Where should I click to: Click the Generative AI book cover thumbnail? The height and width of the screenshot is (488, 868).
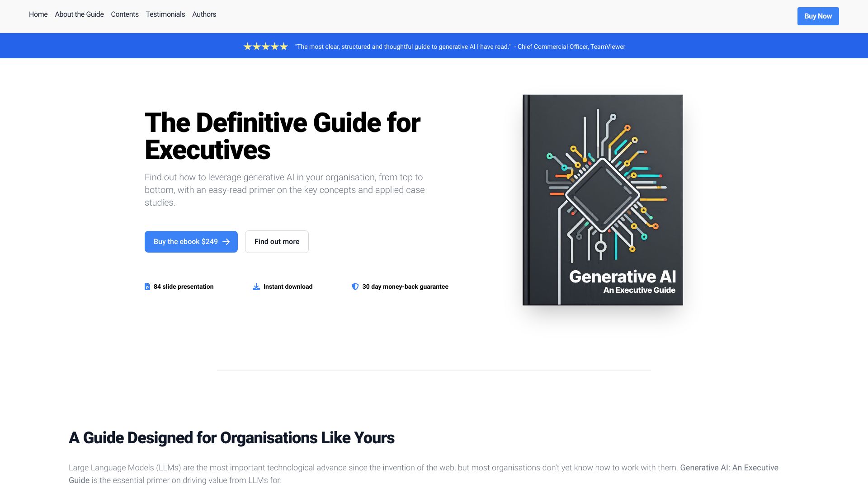click(x=602, y=199)
